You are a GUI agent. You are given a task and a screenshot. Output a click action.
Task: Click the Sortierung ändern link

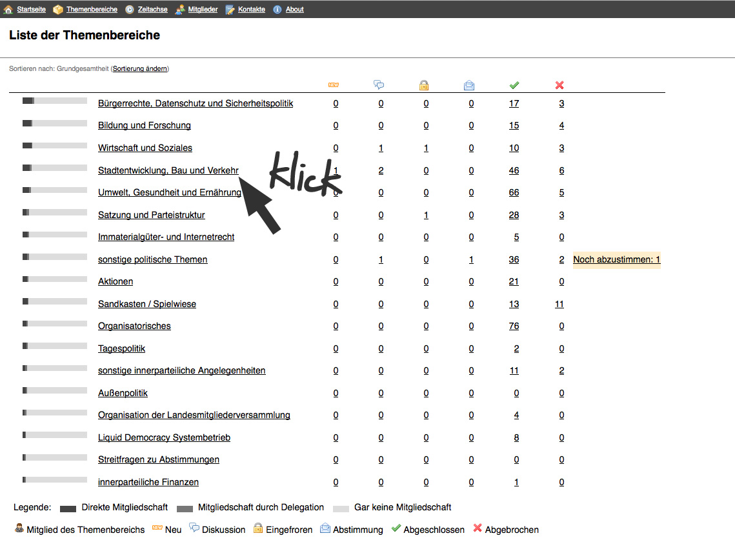[x=139, y=68]
